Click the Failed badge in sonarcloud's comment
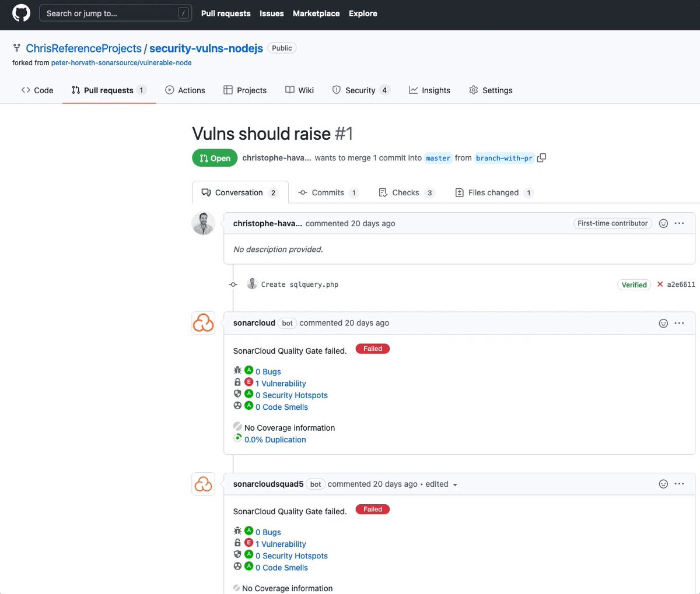 tap(373, 349)
